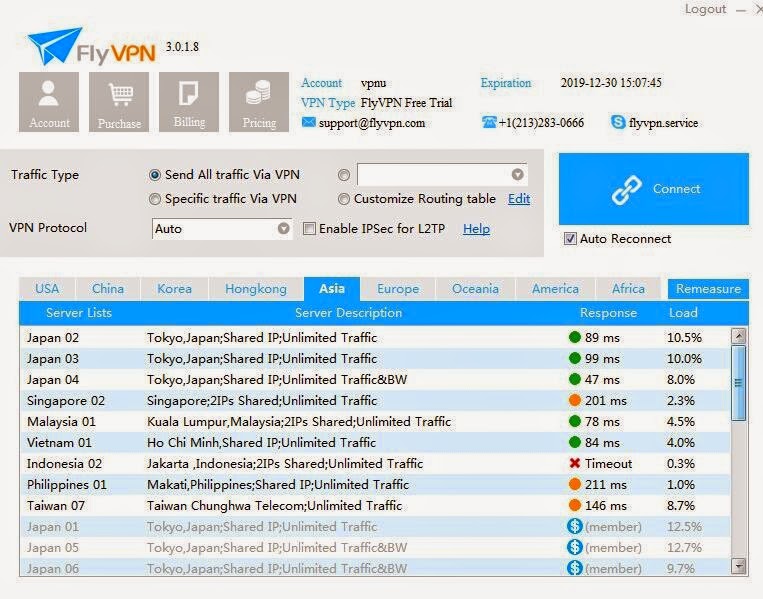Image resolution: width=763 pixels, height=599 pixels.
Task: Open the VPN Protocol Auto dropdown
Action: coord(222,229)
